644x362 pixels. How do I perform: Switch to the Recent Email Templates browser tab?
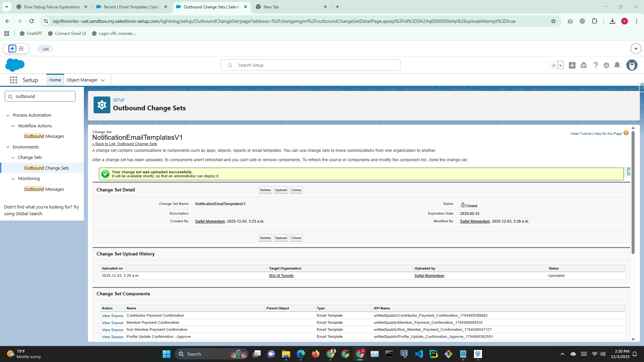(131, 7)
